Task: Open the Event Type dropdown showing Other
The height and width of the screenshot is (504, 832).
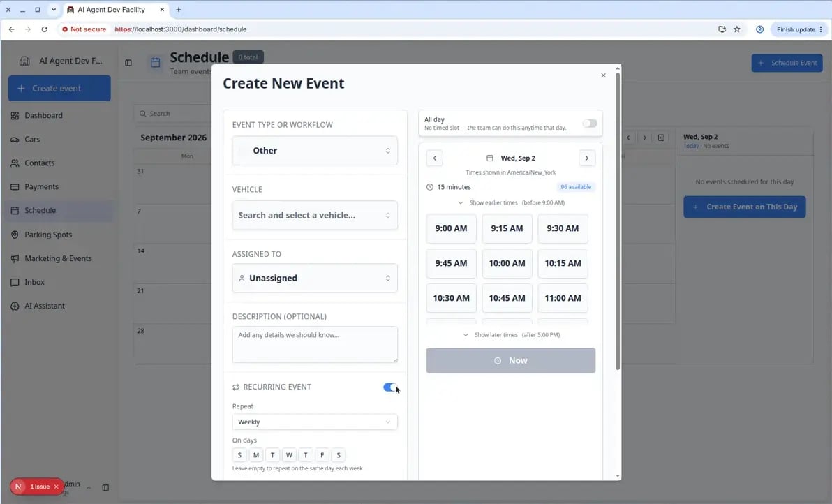Action: (315, 151)
